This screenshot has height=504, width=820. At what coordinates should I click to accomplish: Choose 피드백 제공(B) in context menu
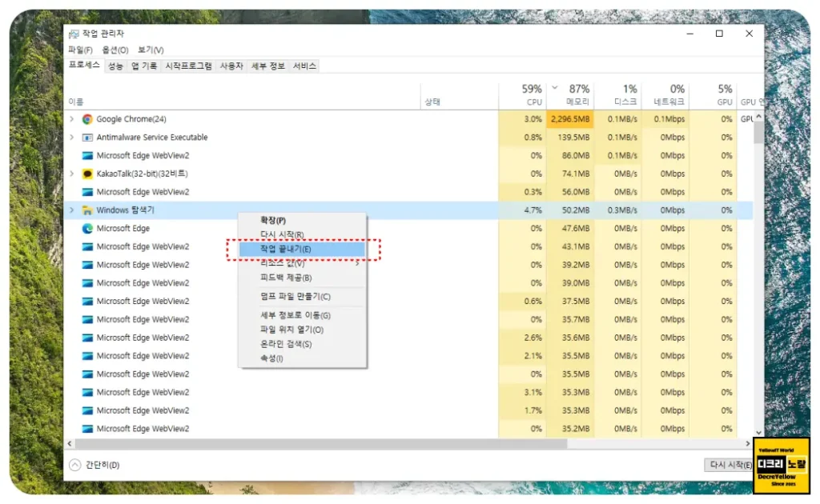(x=302, y=278)
